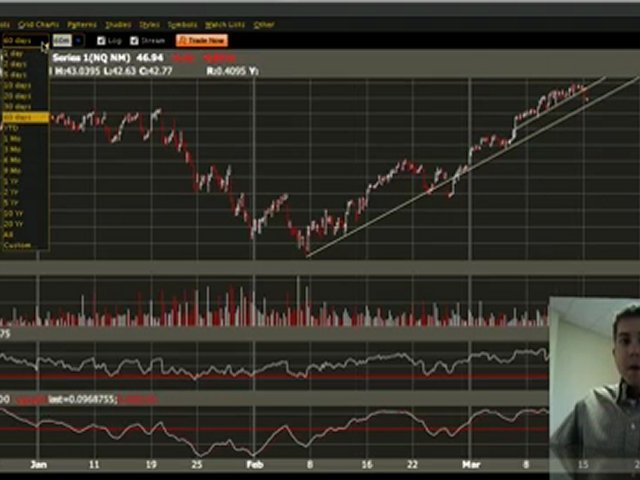Image resolution: width=640 pixels, height=480 pixels.
Task: Select 10 days from the range list
Action: (25, 86)
